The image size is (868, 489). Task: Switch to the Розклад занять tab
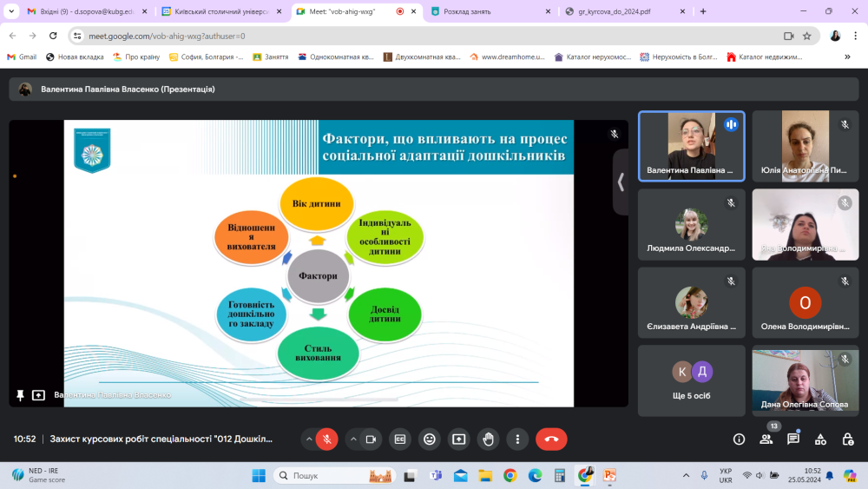486,11
